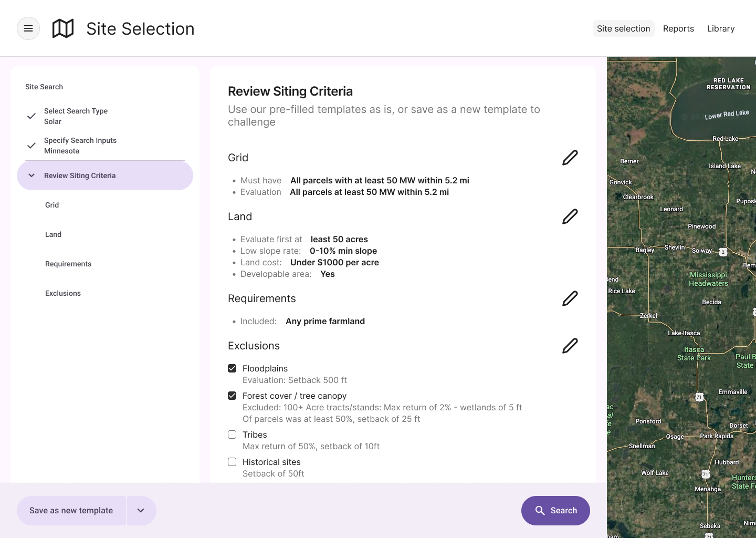Screen dimensions: 756x538
Task: Open the save template dropdown arrow
Action: (141, 511)
